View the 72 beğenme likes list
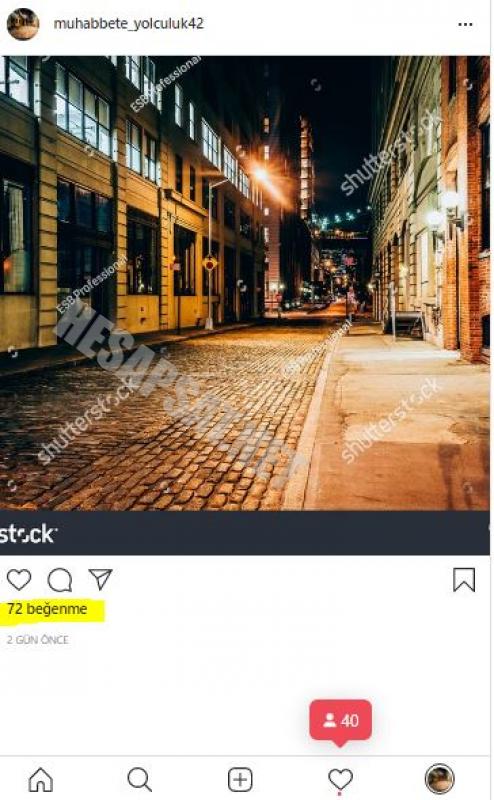Image resolution: width=494 pixels, height=800 pixels. click(47, 609)
